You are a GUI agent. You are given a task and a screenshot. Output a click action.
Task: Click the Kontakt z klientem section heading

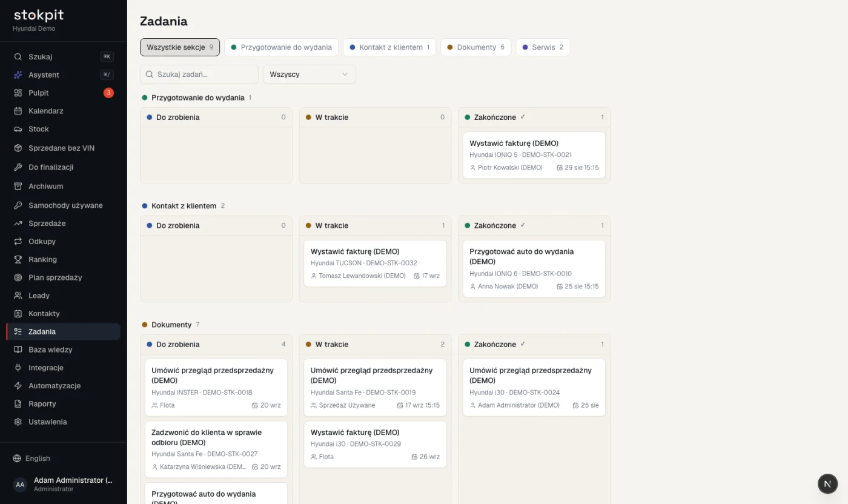click(184, 206)
